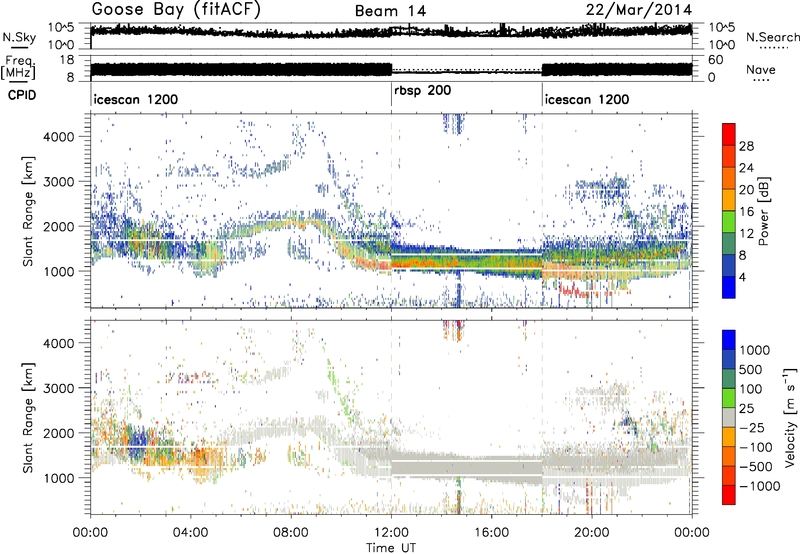Click the "-1000" tick on Velocity color bar
The width and height of the screenshot is (800, 554).
click(x=760, y=486)
